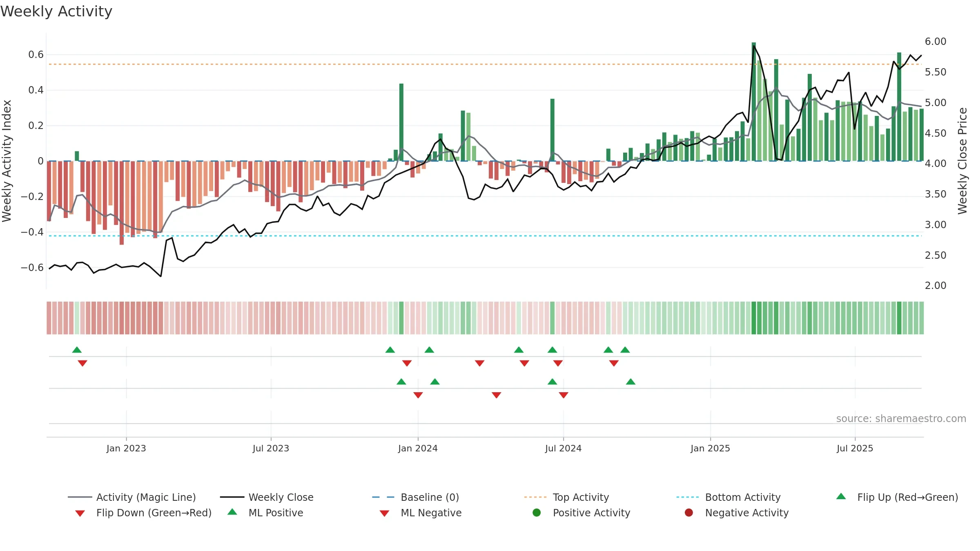Screen dimensions: 980x551
Task: Click source: sharemaestro.com text
Action: click(901, 418)
